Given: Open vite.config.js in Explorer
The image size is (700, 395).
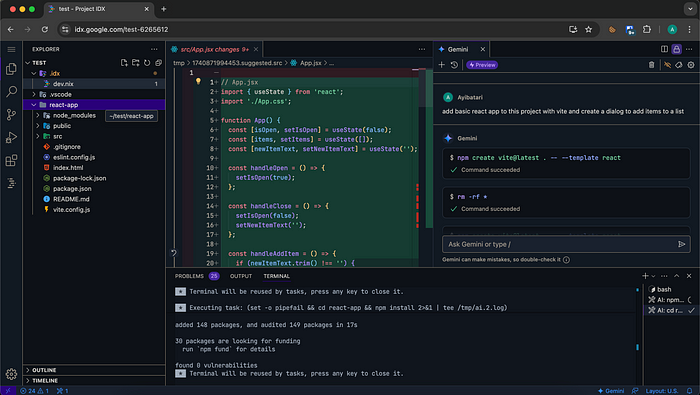Looking at the screenshot, I should click(94, 209).
